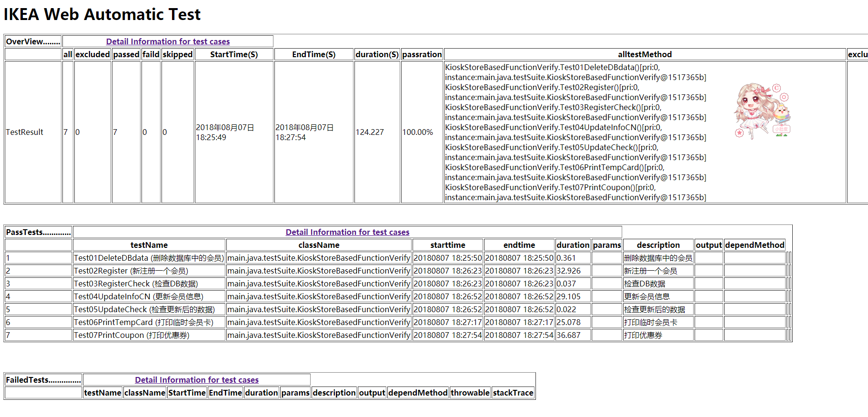Click the duration cell 32.926

[573, 271]
